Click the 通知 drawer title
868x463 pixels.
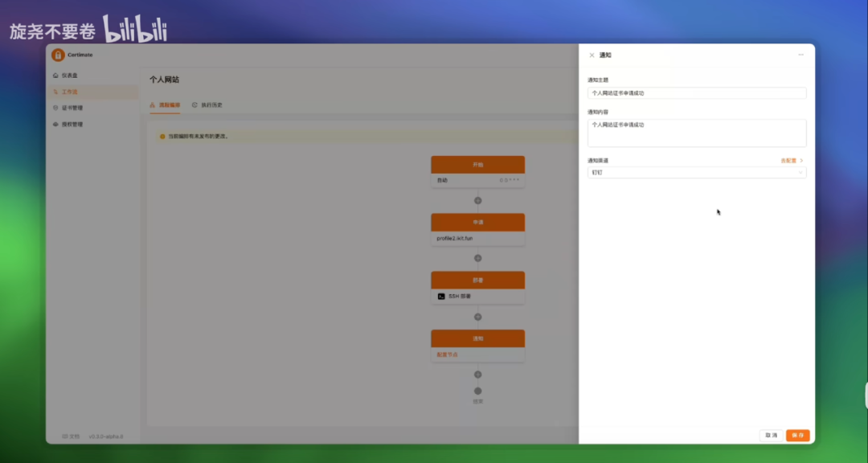pos(605,55)
